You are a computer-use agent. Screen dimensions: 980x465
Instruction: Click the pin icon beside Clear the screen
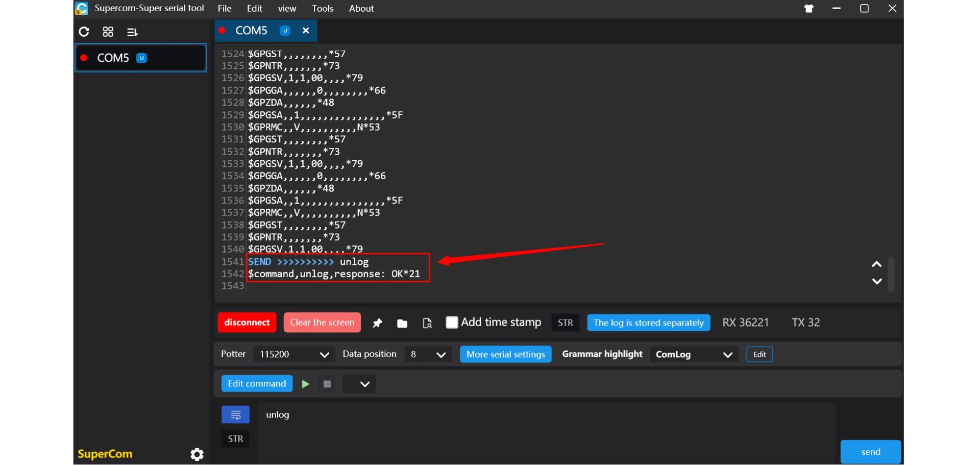point(377,323)
